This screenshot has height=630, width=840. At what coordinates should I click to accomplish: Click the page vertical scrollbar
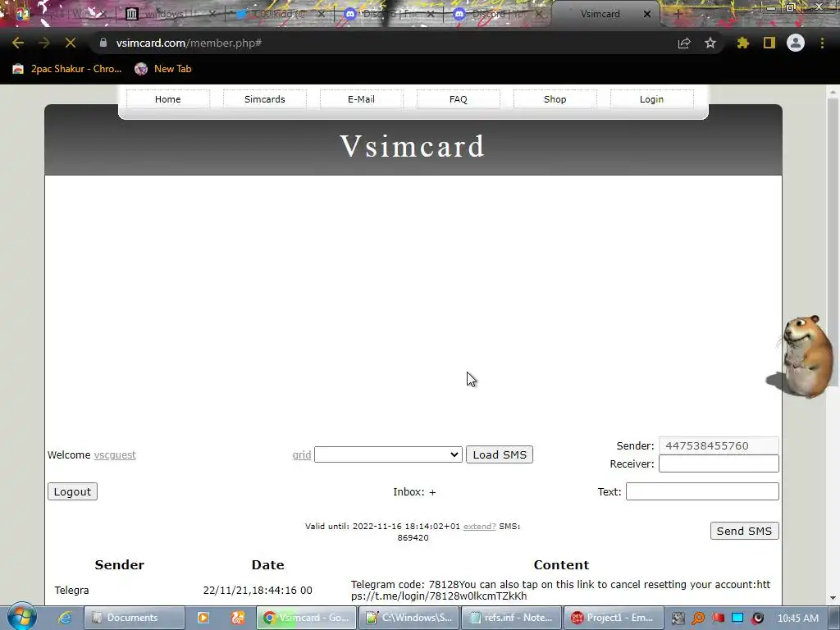833,241
